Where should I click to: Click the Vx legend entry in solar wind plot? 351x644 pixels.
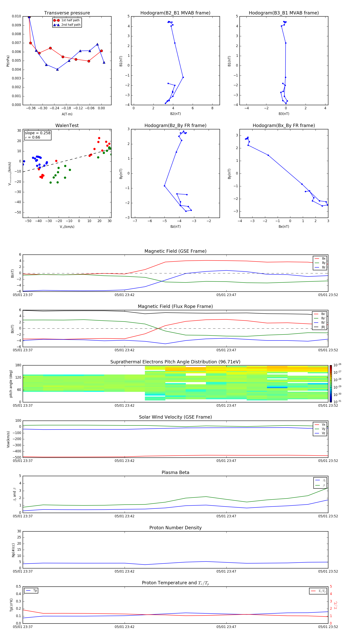coord(320,425)
